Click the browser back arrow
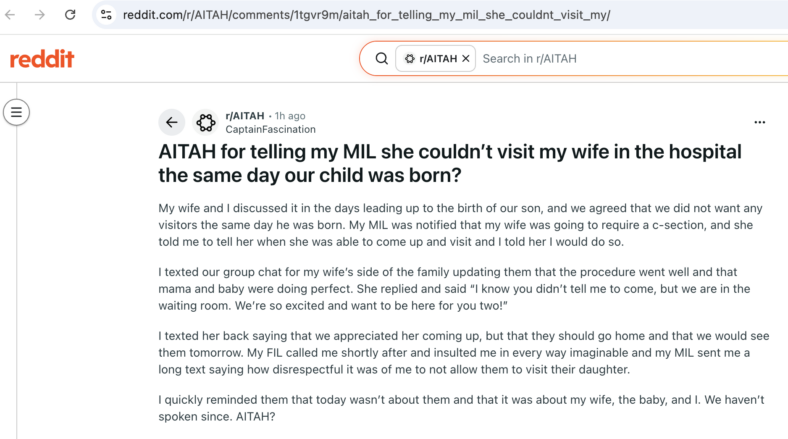 click(10, 15)
